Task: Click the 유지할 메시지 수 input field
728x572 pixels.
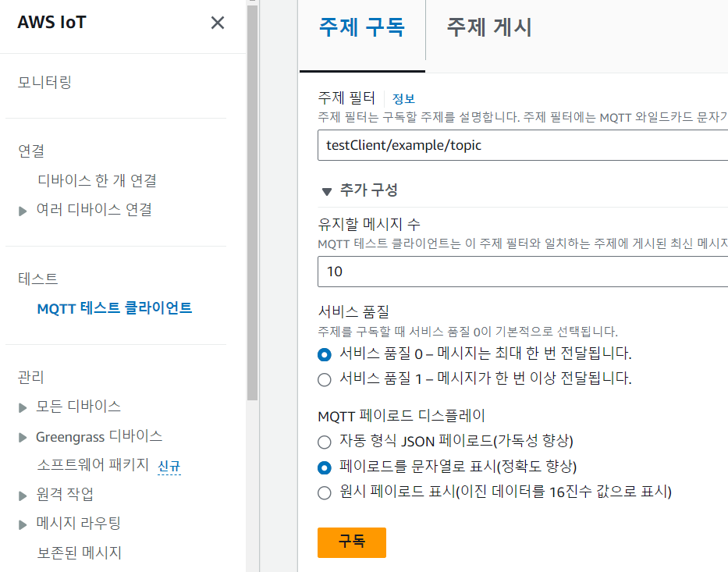Action: coord(523,272)
